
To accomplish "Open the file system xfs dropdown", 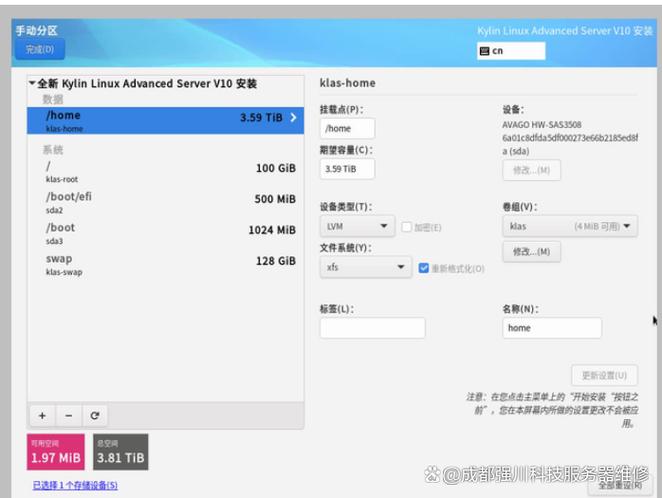I will [x=366, y=267].
